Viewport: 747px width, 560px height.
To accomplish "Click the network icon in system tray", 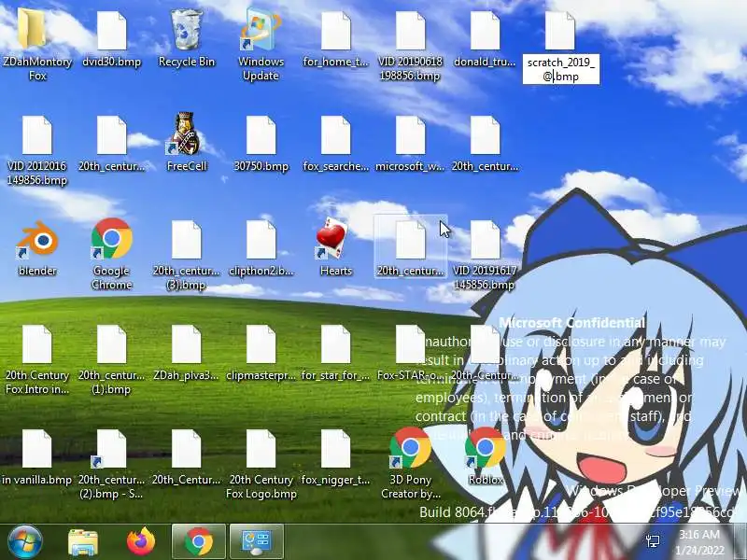I will pos(653,540).
